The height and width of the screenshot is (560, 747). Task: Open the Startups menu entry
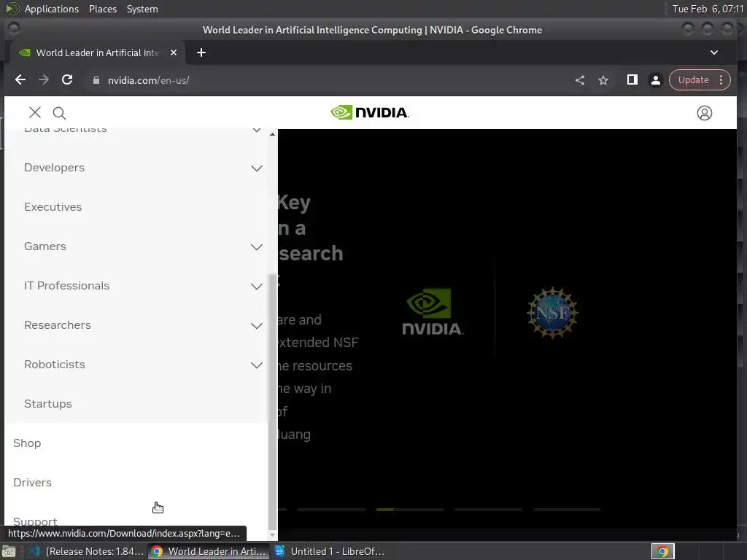[x=48, y=404]
